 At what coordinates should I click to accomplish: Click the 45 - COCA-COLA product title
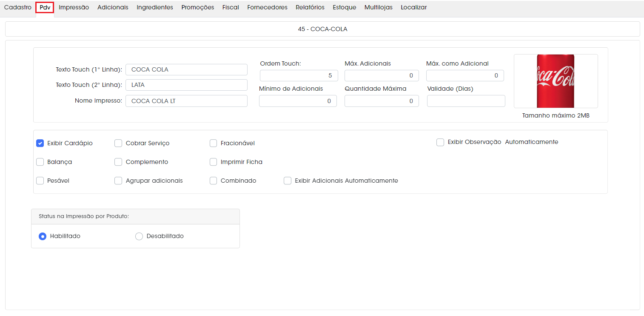pos(322,29)
